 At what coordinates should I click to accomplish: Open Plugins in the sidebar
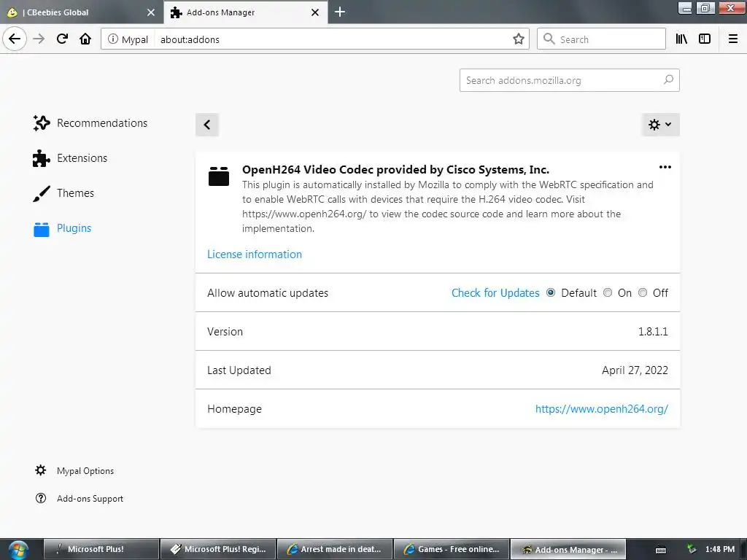(x=74, y=228)
